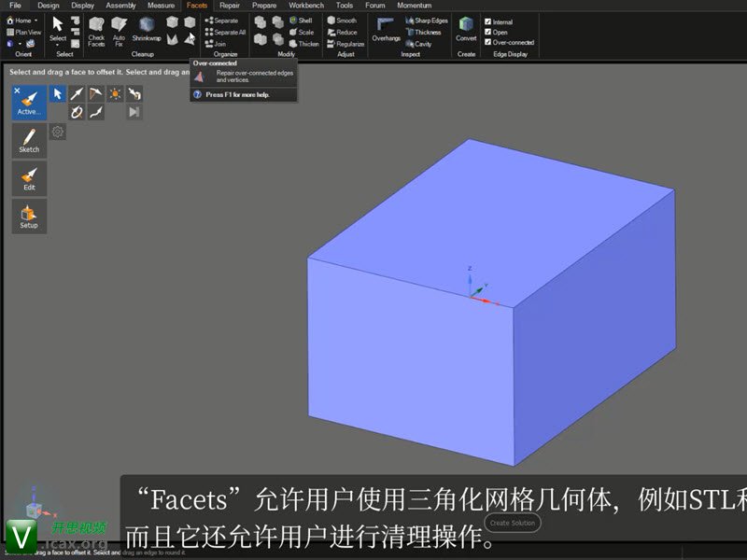Click the Convert icon in Create group
747x560 pixels.
pyautogui.click(x=466, y=28)
